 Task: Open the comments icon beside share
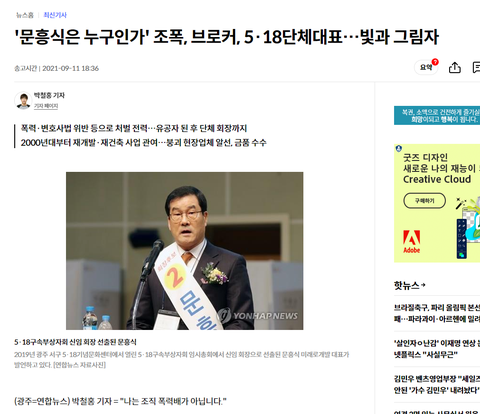(476, 68)
